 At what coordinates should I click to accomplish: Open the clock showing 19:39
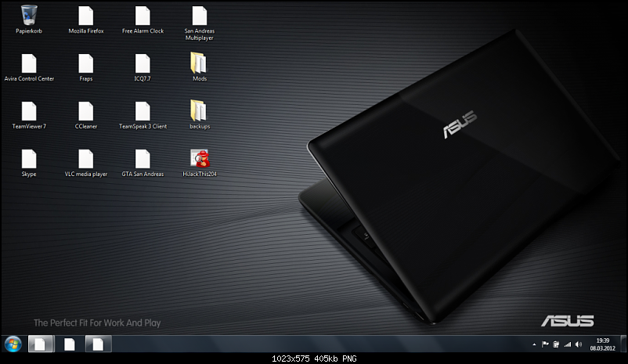[602, 344]
